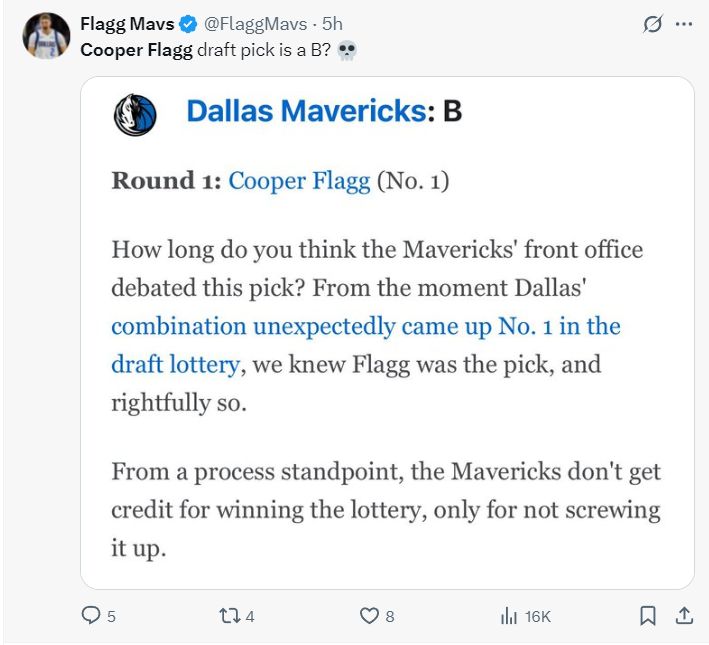Screen dimensions: 709x645
Task: Click the skull emoji in the tweet
Action: point(347,51)
